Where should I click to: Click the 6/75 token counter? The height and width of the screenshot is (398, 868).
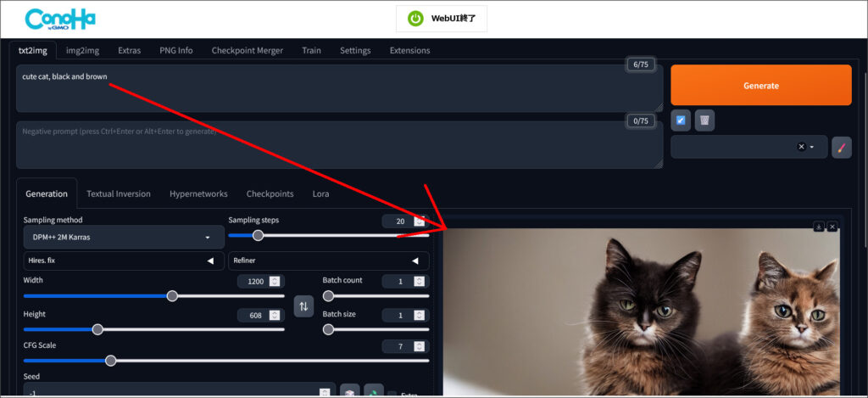(640, 64)
